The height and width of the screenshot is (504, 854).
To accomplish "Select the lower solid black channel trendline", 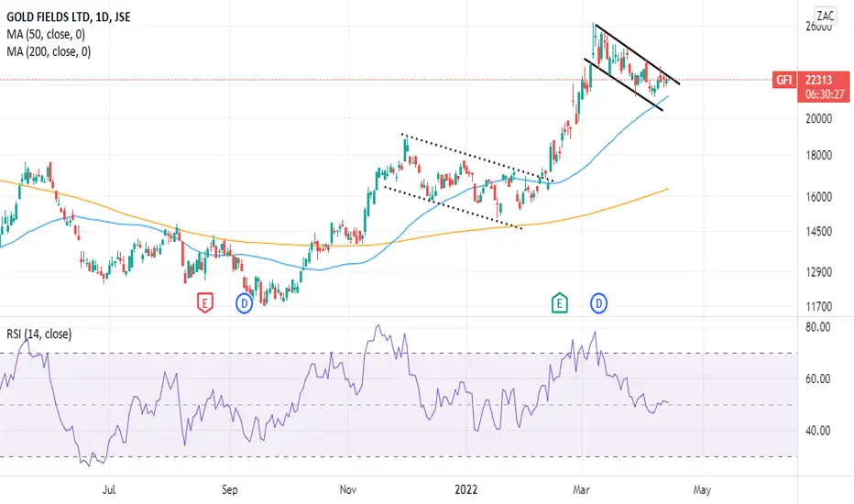I will [x=624, y=84].
